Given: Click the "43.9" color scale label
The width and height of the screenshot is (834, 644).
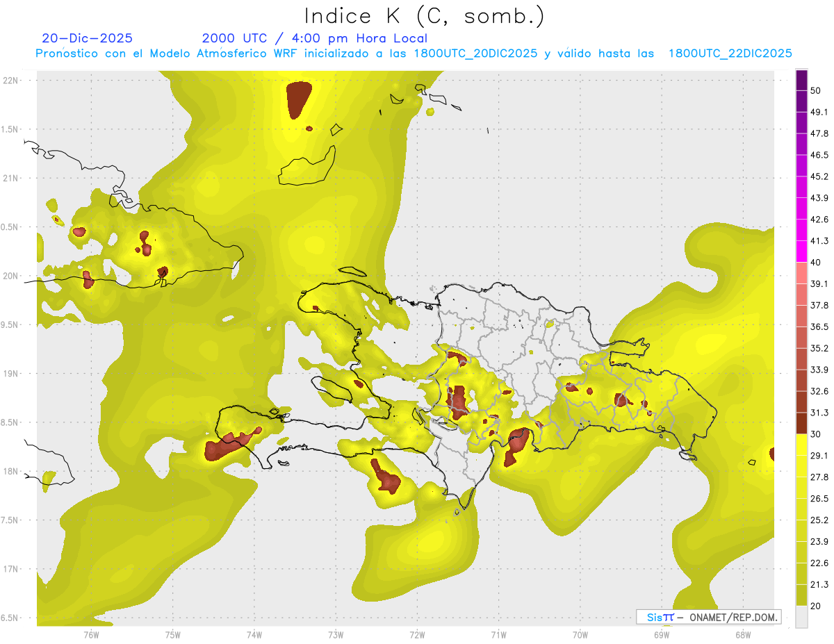Looking at the screenshot, I should (819, 198).
